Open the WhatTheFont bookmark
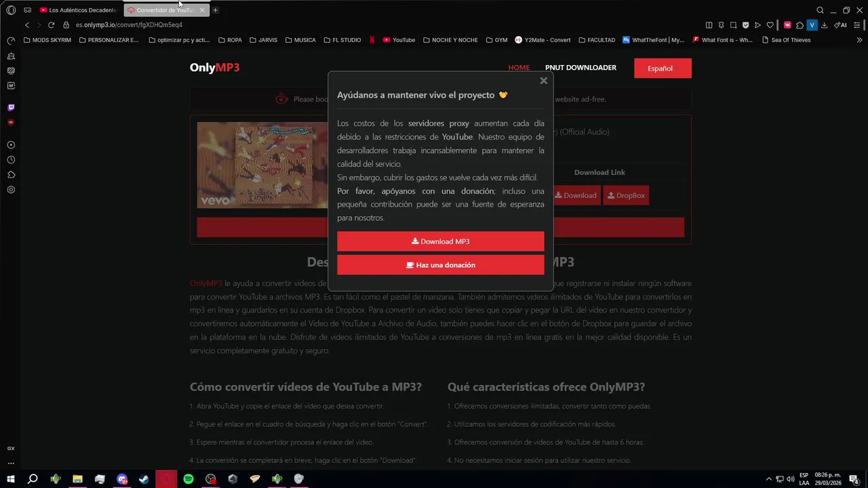Image resolution: width=868 pixels, height=488 pixels. coord(654,40)
